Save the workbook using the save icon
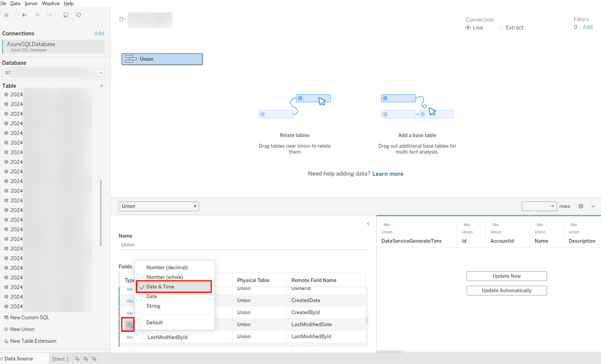The image size is (601, 364). coord(65,15)
